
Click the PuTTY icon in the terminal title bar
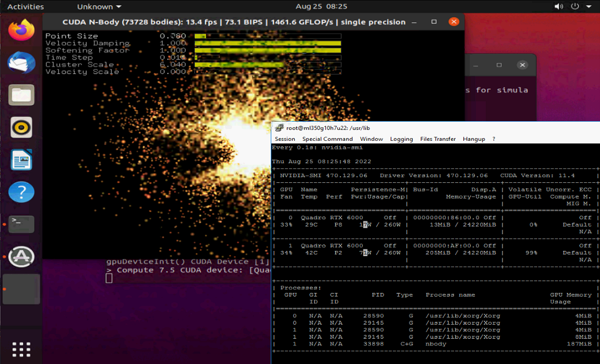(x=279, y=128)
